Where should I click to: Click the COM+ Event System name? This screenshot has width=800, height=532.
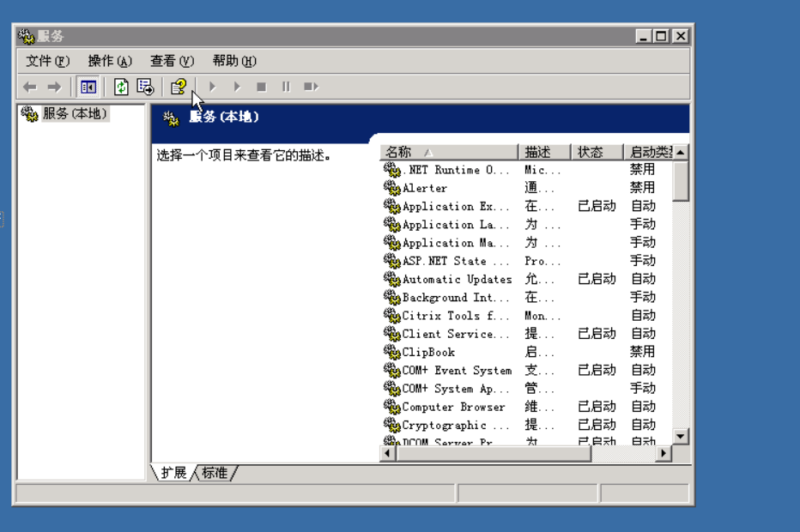458,371
